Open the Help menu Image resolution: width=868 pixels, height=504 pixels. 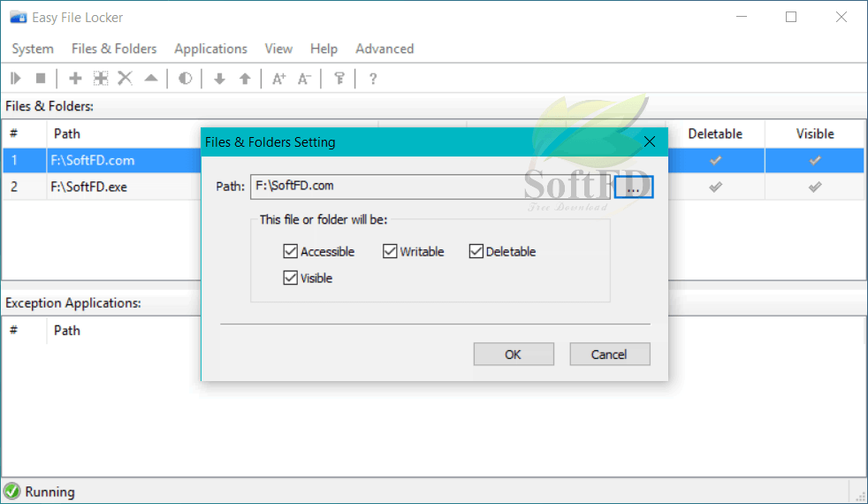coord(324,49)
